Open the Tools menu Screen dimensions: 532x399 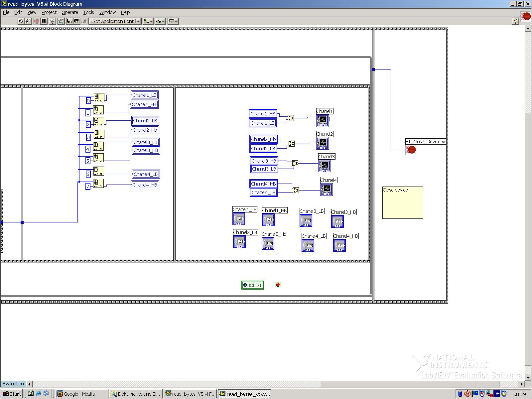[88, 12]
